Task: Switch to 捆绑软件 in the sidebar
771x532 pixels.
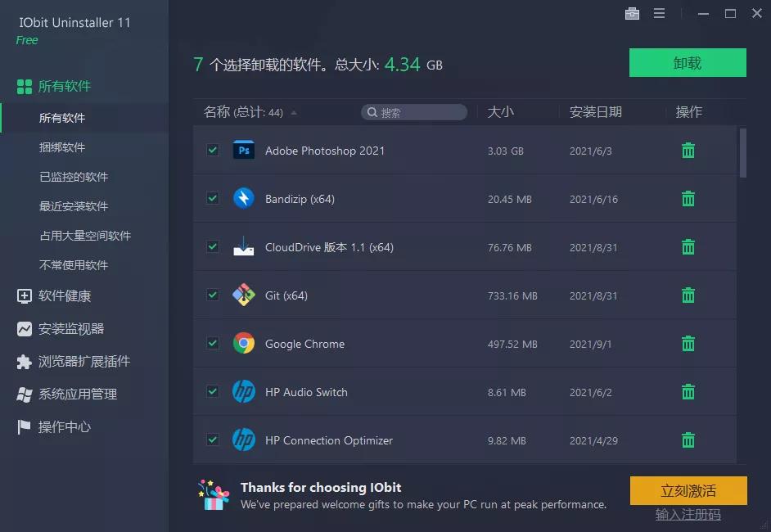Action: point(69,147)
